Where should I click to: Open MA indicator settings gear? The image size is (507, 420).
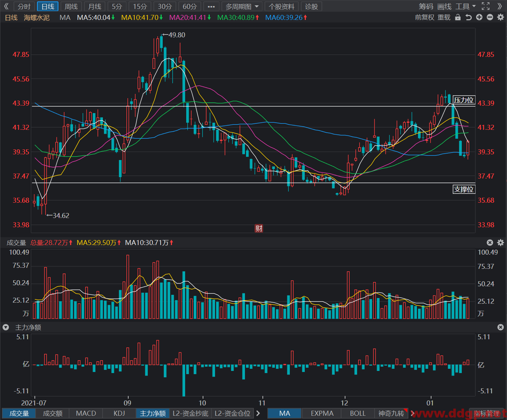501,17
